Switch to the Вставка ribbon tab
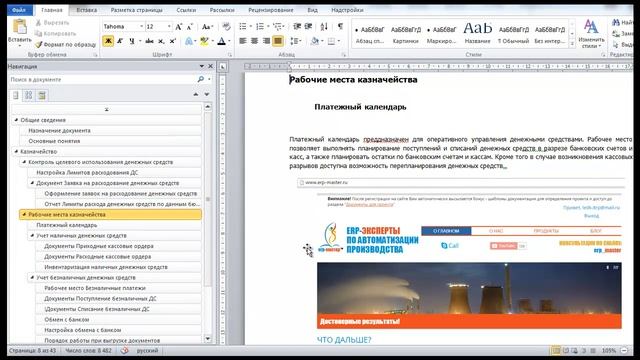The height and width of the screenshot is (360, 640). (x=87, y=10)
